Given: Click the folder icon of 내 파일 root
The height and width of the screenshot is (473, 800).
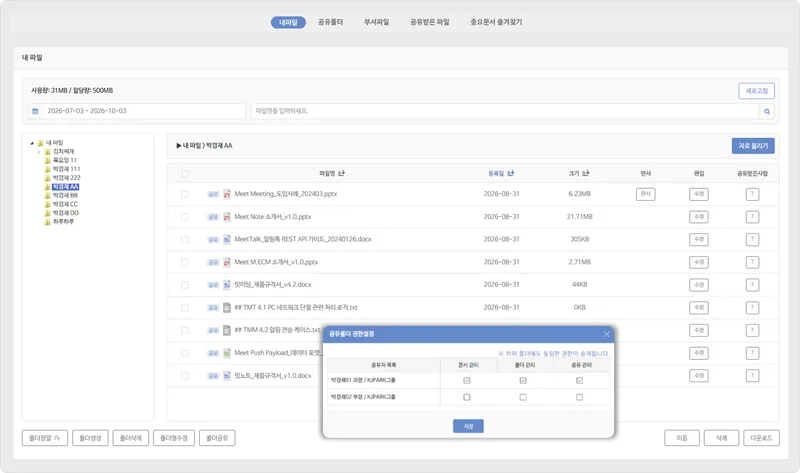Looking at the screenshot, I should (40, 143).
